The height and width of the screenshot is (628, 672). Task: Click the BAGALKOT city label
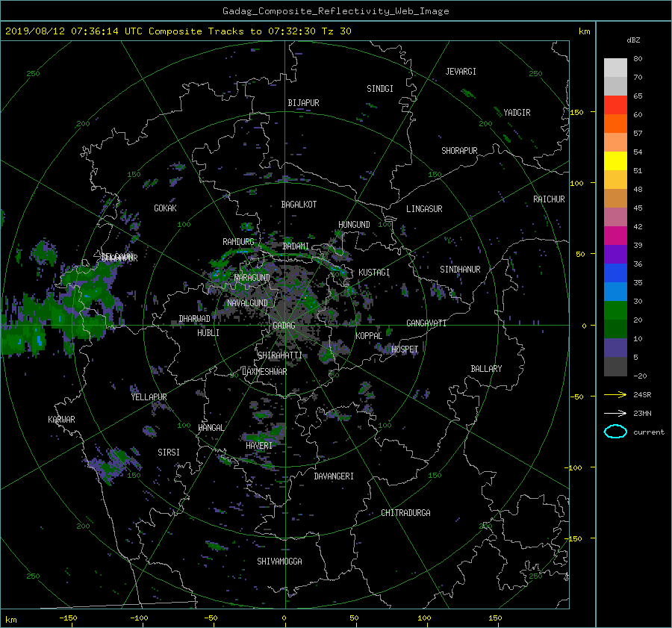point(299,205)
